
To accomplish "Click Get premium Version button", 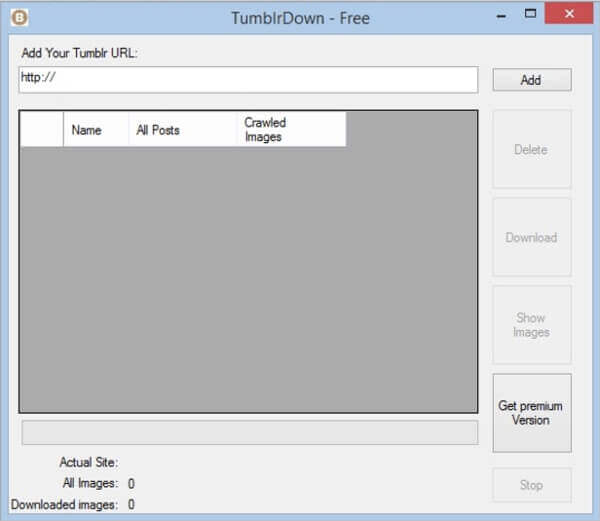I will tap(532, 413).
